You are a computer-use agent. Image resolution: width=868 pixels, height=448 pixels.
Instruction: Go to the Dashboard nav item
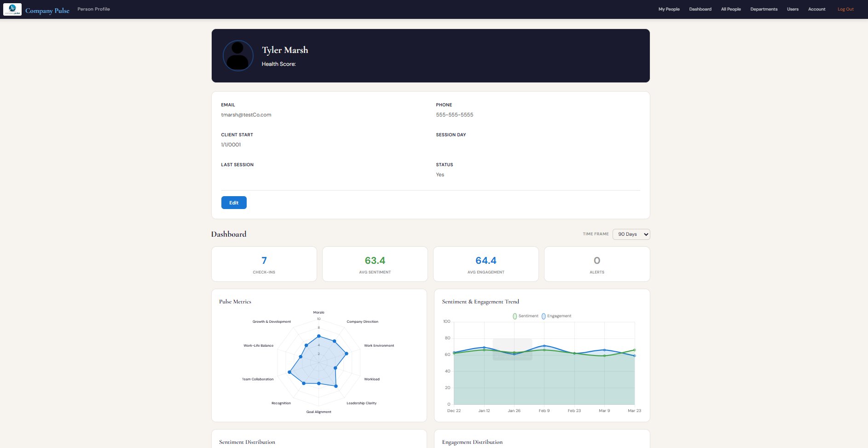tap(700, 9)
